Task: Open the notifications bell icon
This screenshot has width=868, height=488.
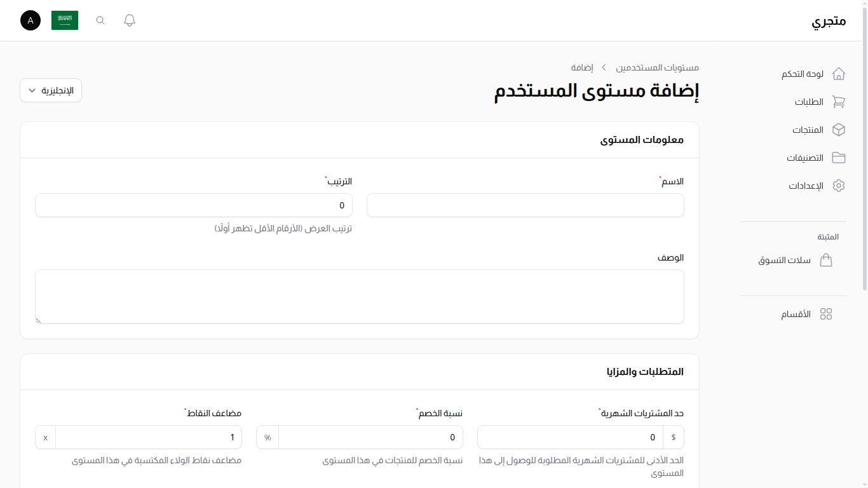Action: (x=129, y=20)
